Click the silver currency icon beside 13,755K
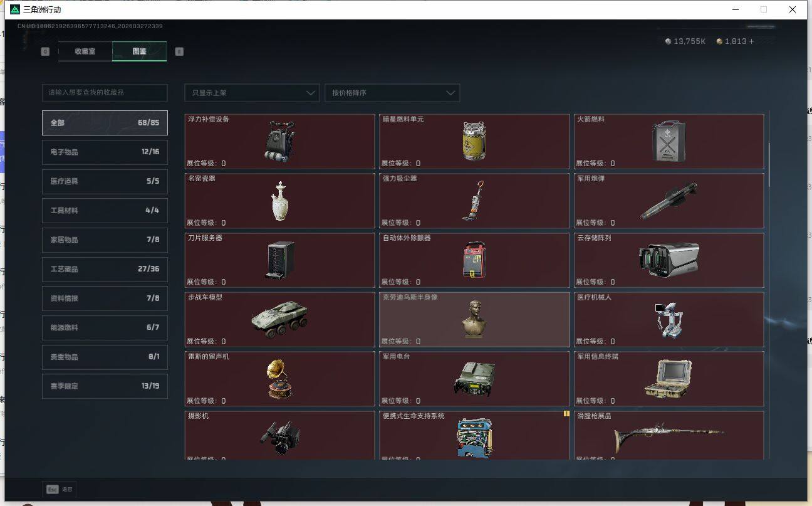 coord(669,41)
